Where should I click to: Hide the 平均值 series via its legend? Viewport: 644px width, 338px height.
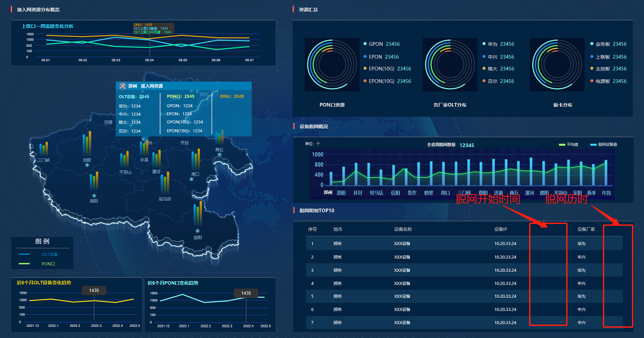tap(568, 144)
